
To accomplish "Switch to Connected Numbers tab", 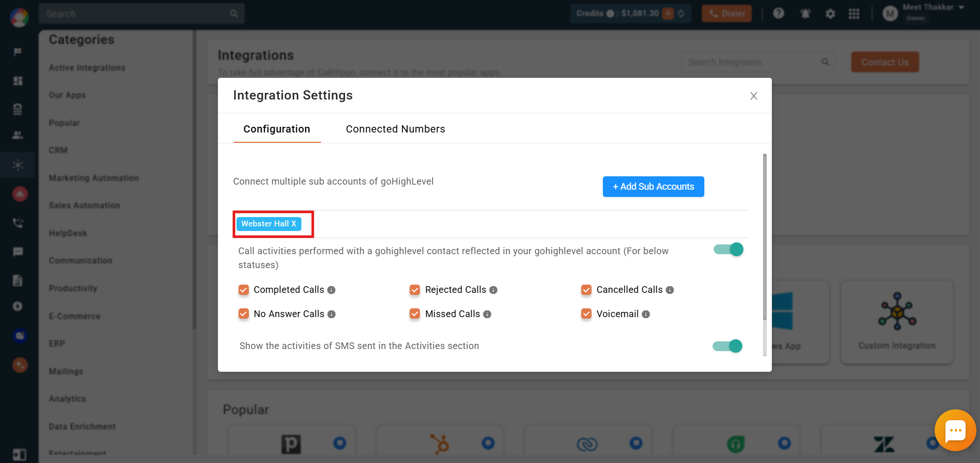I will coord(395,129).
